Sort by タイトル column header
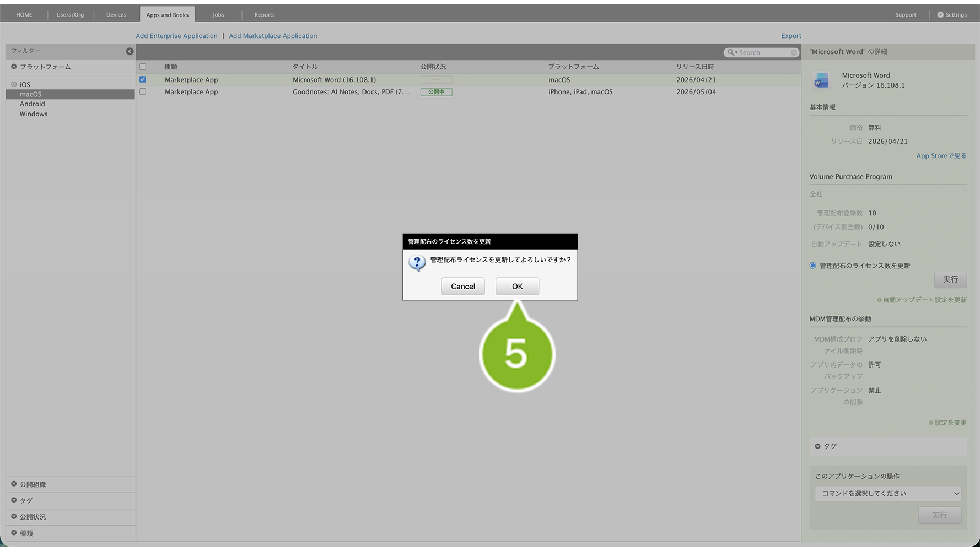Screen dimensions: 980x551 point(305,67)
